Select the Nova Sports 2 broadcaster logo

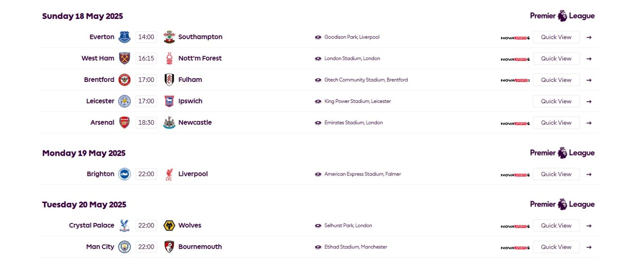coord(515,80)
